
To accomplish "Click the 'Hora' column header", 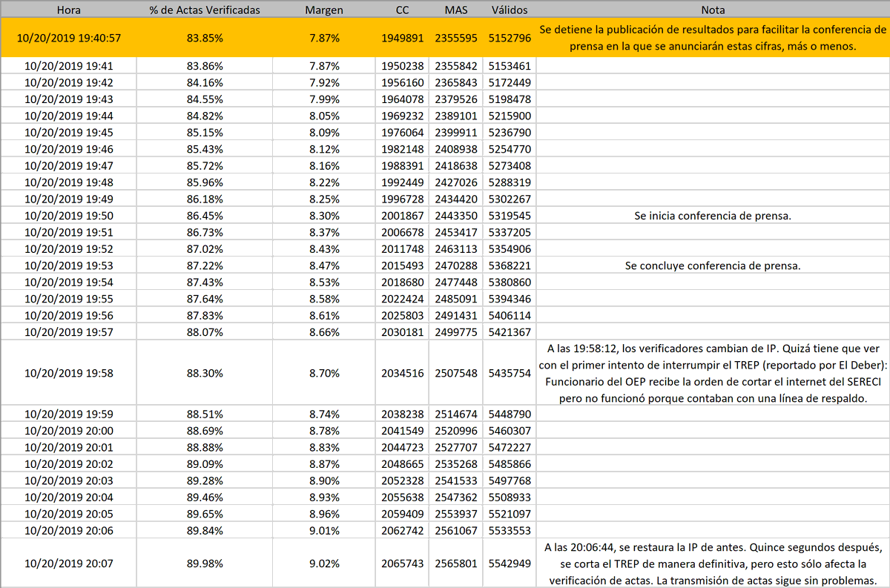I will coord(69,10).
